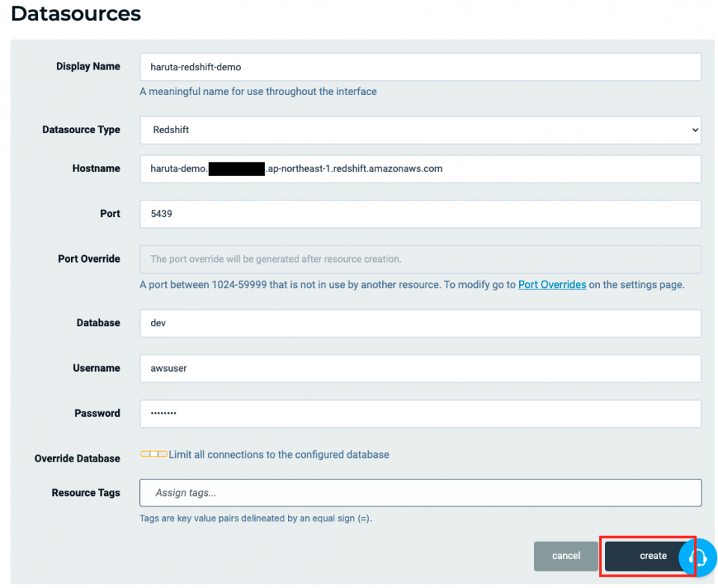Open the Datasource Type dropdown showing Redshift
The image size is (718, 588).
pos(420,129)
